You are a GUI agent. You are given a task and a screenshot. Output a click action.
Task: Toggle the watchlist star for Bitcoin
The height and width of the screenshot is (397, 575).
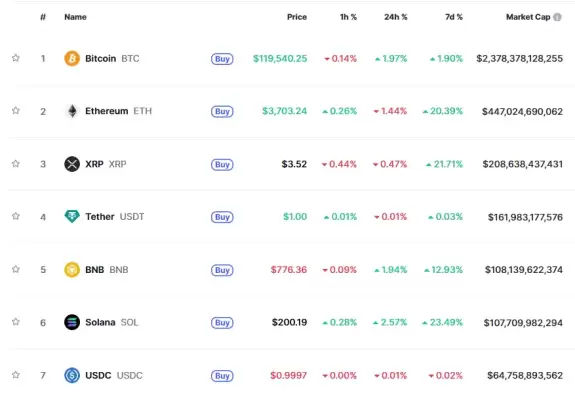15,58
